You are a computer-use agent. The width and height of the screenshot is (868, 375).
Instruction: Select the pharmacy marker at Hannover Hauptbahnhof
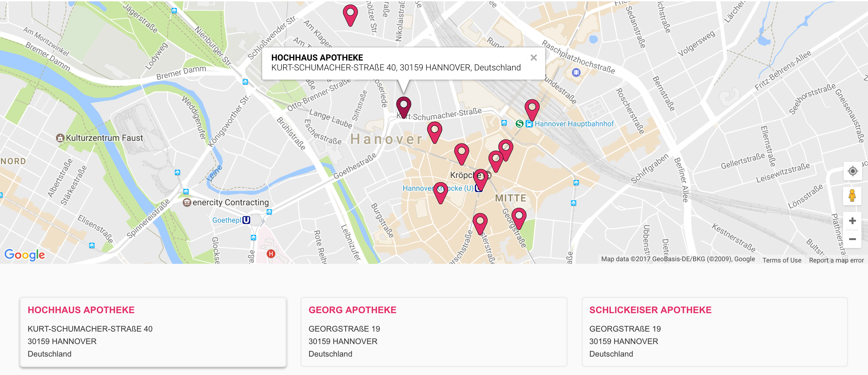tap(532, 110)
